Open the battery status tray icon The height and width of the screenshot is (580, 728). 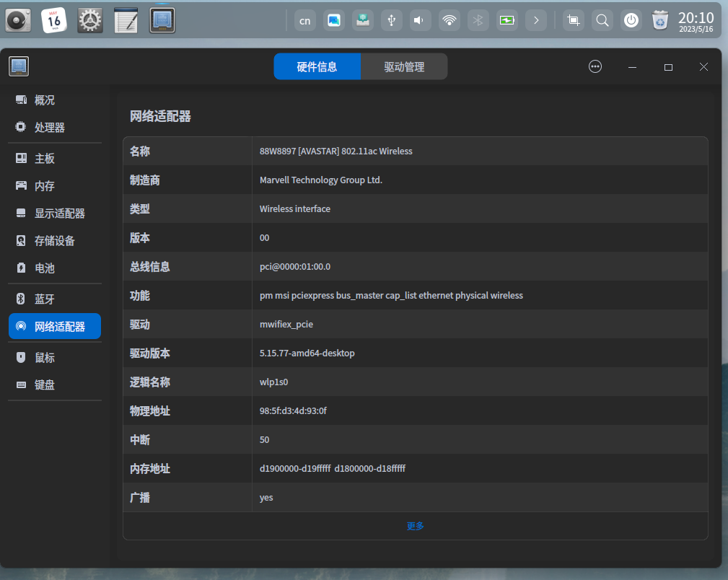point(507,20)
